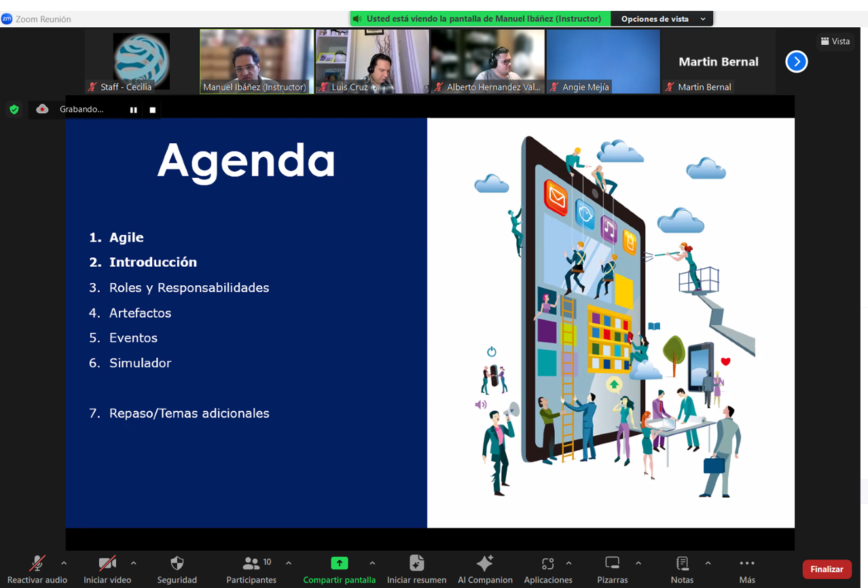
Task: Expand the audio options arrow
Action: [64, 563]
